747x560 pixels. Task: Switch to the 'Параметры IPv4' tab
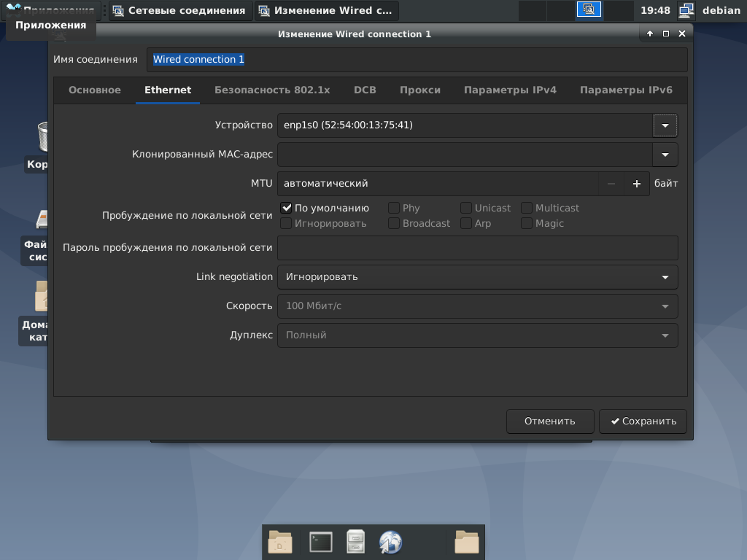tap(510, 90)
